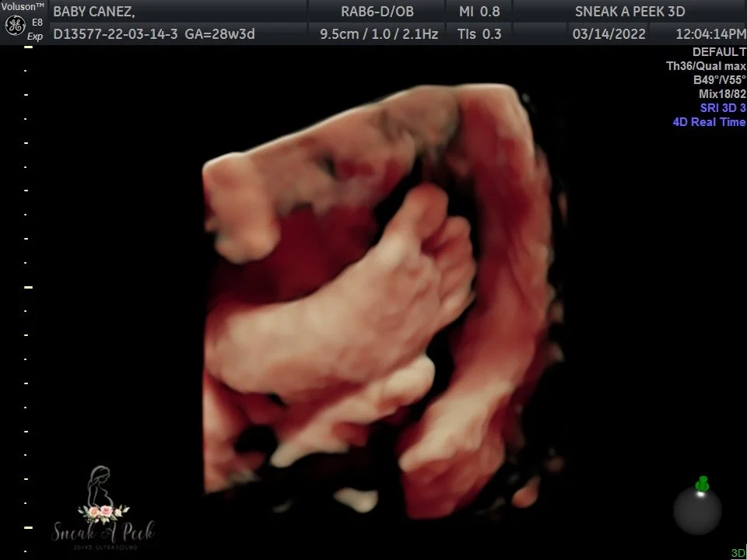The width and height of the screenshot is (747, 560).
Task: Click the SNEAK A PEEK 3D facility name
Action: pos(630,12)
